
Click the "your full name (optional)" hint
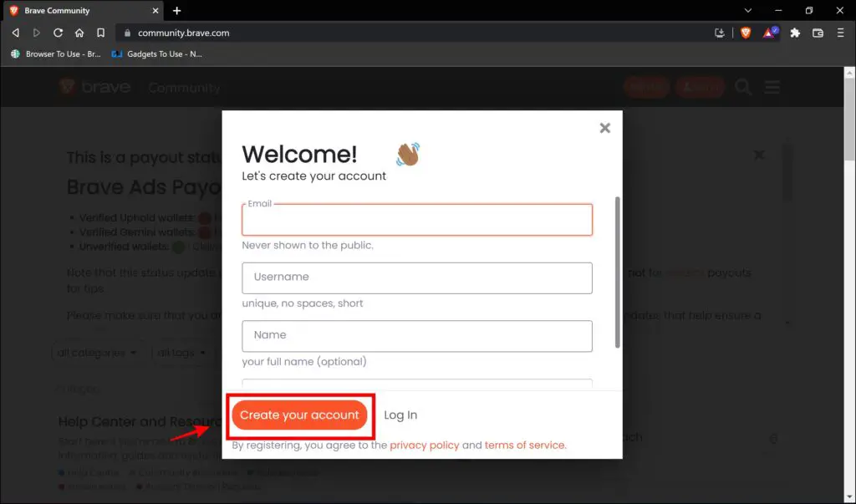(x=304, y=361)
